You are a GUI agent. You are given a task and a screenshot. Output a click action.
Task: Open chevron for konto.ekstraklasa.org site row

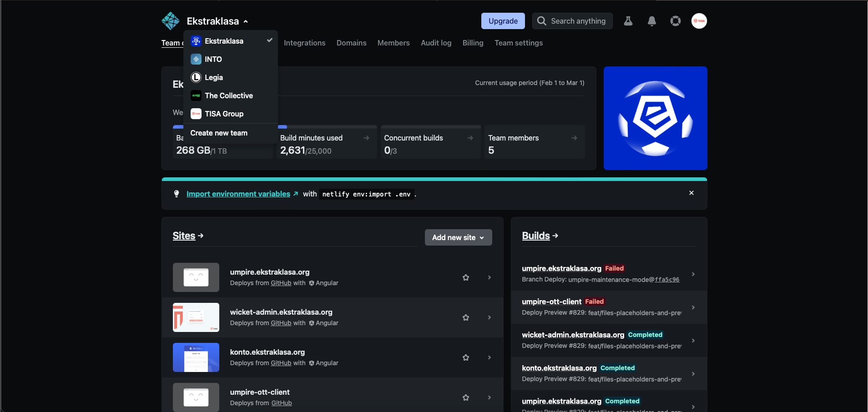490,357
